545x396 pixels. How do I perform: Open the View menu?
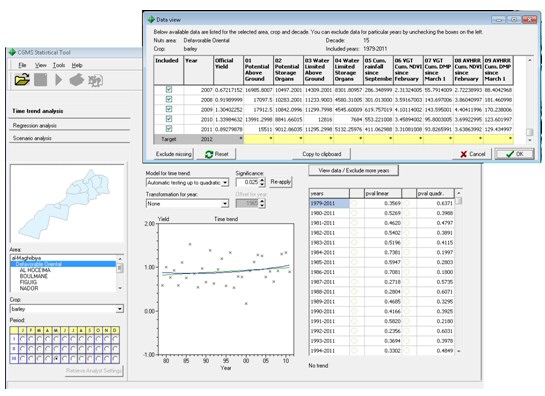click(x=40, y=65)
